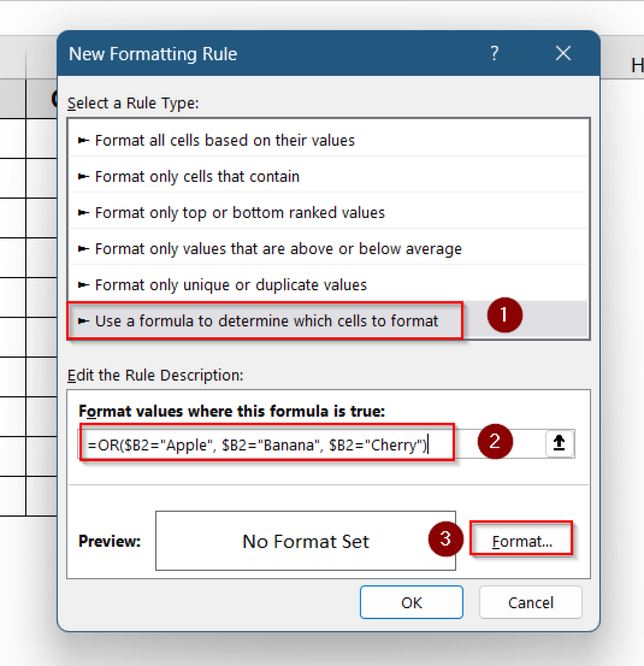Screen dimensions: 644x666
Task: Close the New Formatting Rule dialog
Action: pos(563,53)
